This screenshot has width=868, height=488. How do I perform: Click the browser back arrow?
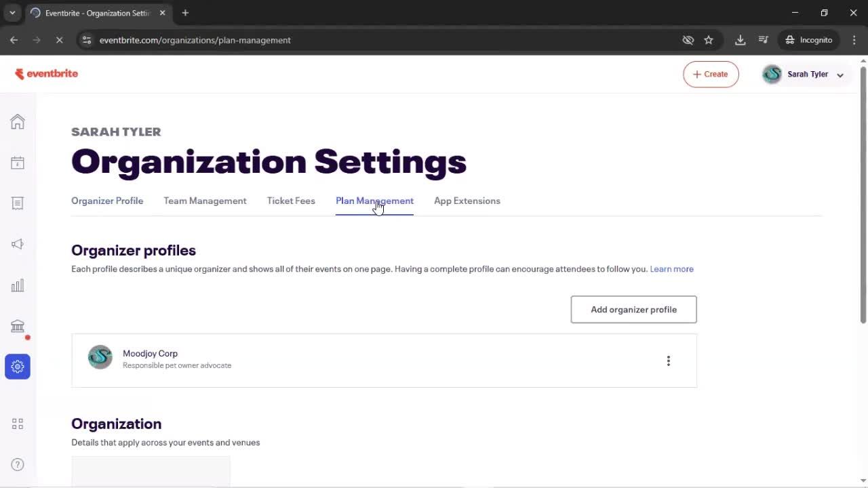[x=14, y=40]
